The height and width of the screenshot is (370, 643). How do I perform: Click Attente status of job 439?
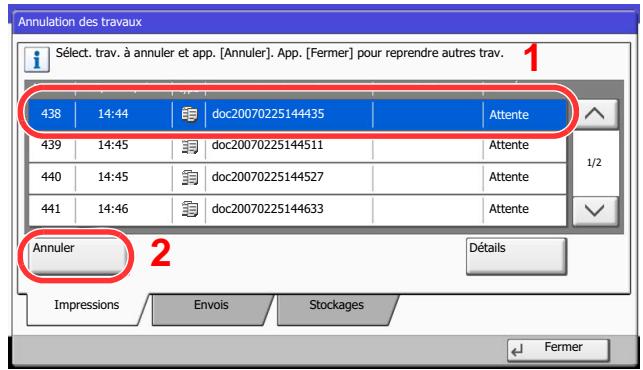click(509, 145)
